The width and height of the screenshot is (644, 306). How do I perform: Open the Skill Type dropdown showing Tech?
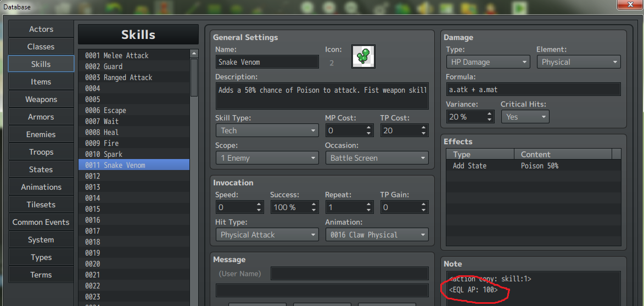pos(267,131)
